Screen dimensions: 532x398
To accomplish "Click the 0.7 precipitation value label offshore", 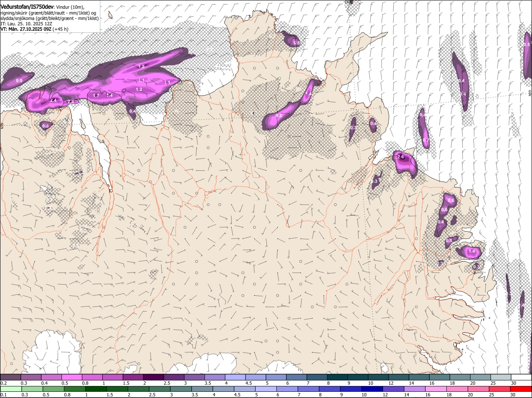I will click(x=426, y=140).
